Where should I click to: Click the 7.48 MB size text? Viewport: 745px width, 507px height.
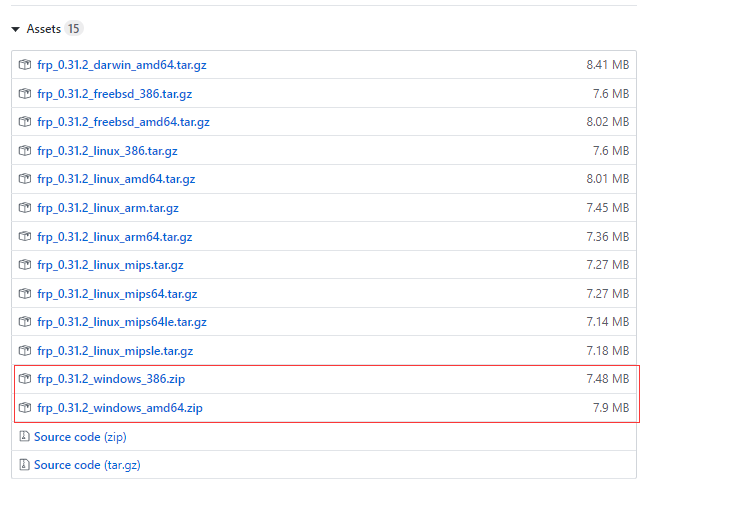pos(608,379)
